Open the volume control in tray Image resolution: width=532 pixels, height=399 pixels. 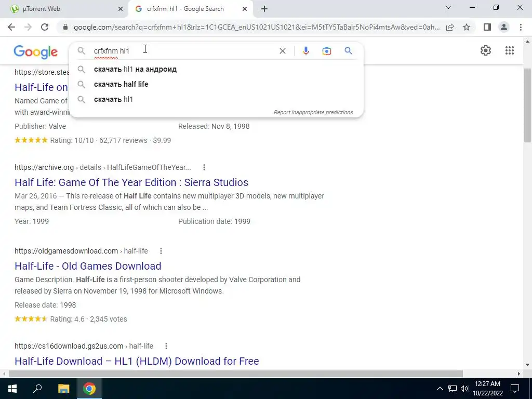464,389
